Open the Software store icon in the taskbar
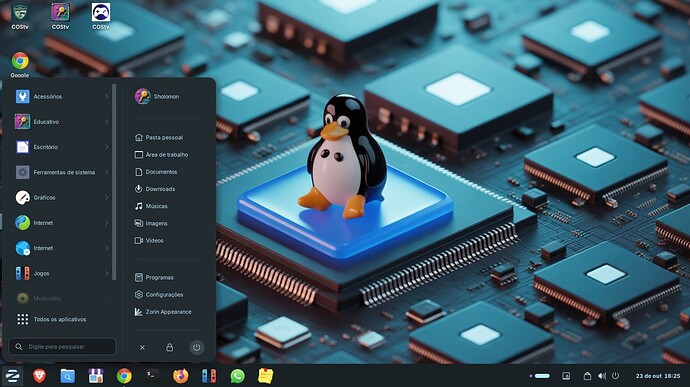The width and height of the screenshot is (690, 387). pos(95,376)
